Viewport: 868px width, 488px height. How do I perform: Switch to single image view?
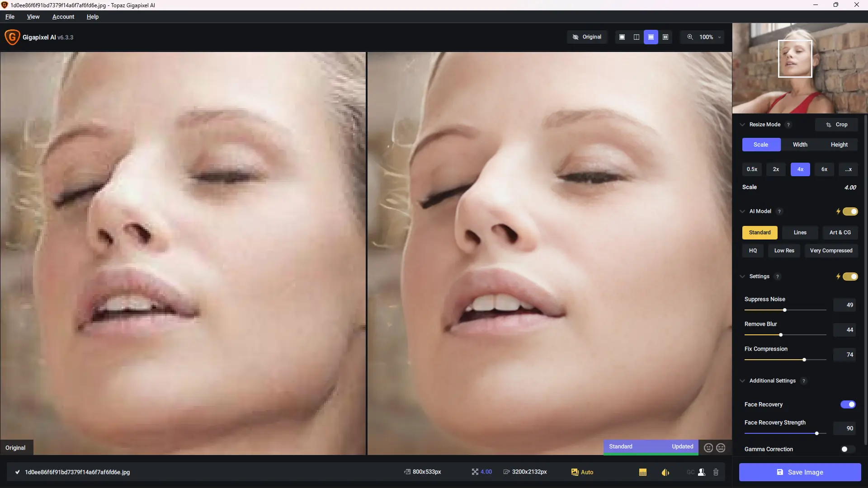coord(622,37)
